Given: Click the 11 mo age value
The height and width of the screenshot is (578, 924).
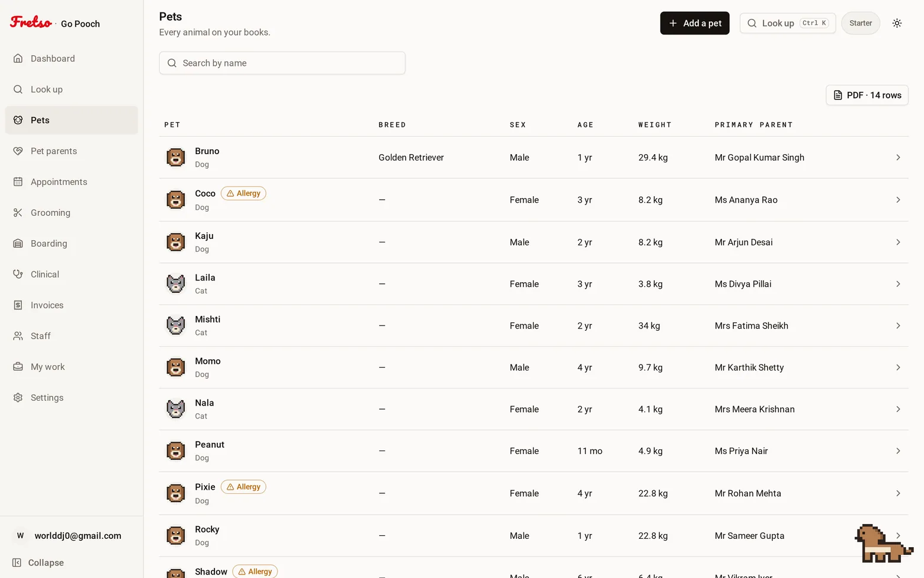Looking at the screenshot, I should pos(590,451).
